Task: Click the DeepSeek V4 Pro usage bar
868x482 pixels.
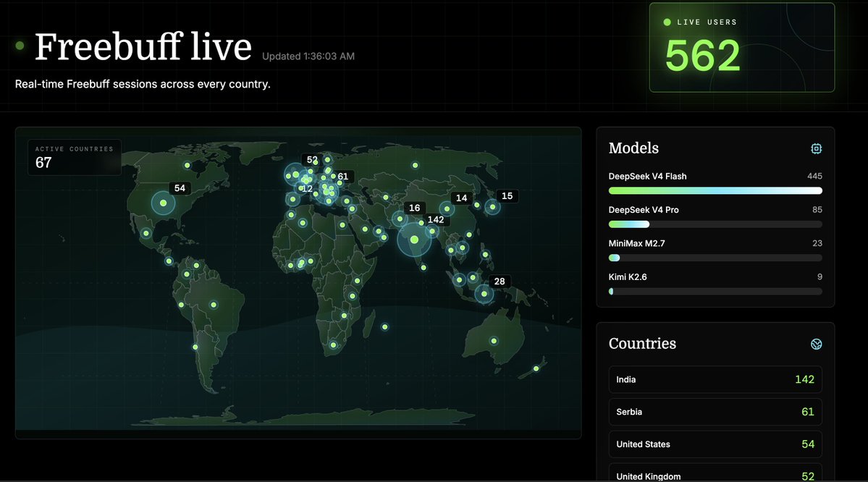Action: [x=715, y=224]
